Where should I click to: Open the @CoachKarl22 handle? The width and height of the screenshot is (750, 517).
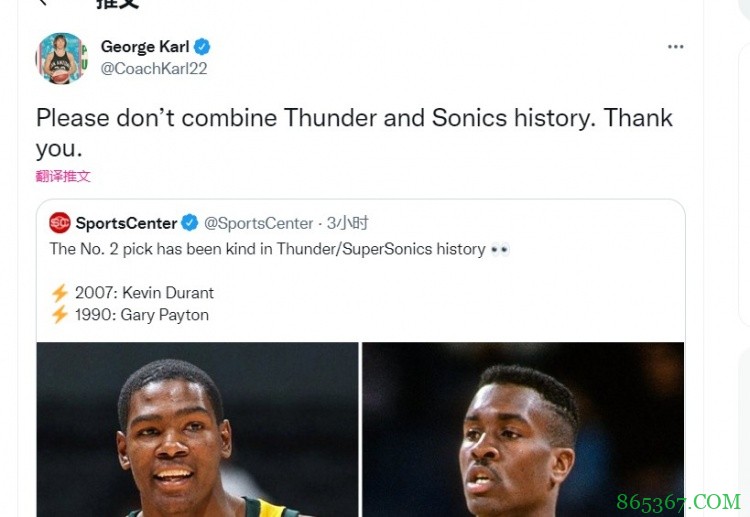[154, 69]
